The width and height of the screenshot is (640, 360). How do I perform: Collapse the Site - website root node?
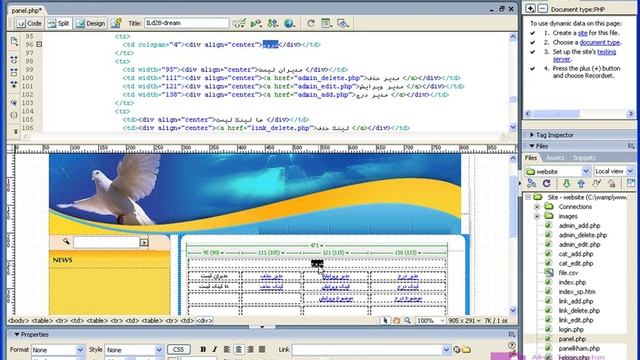pyautogui.click(x=528, y=197)
